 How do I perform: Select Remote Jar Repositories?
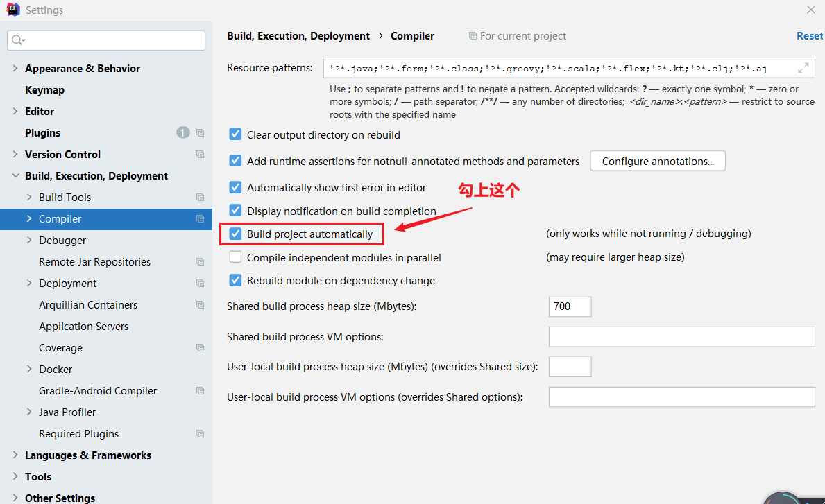point(94,262)
